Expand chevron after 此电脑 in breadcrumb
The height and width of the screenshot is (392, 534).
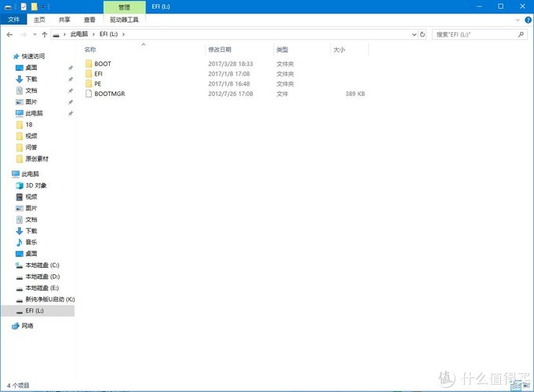coord(93,35)
